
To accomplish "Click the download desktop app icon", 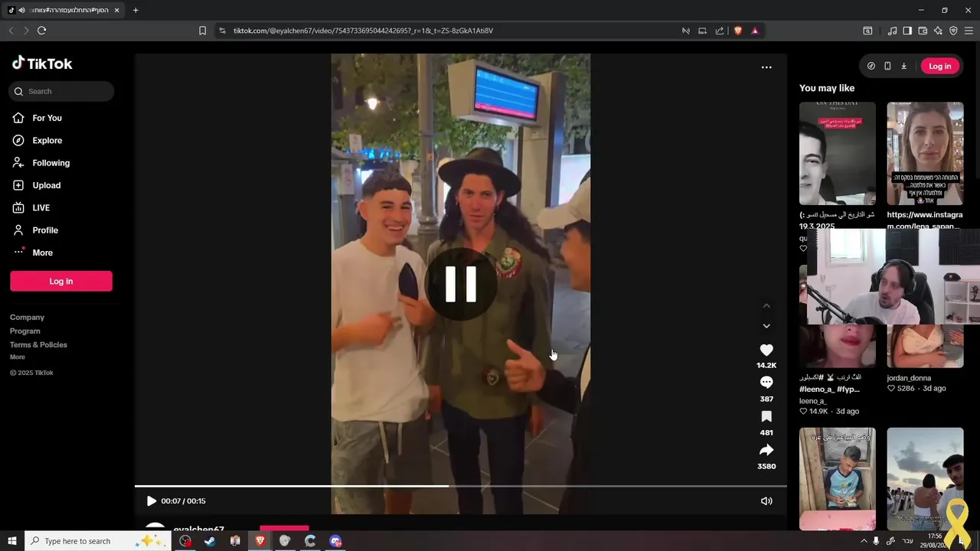I will tap(903, 66).
